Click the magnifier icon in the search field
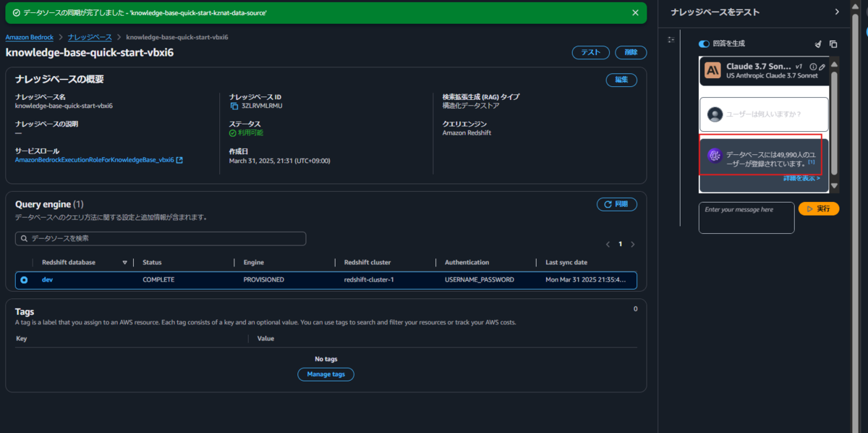Screen dimensions: 868x433 coord(24,238)
